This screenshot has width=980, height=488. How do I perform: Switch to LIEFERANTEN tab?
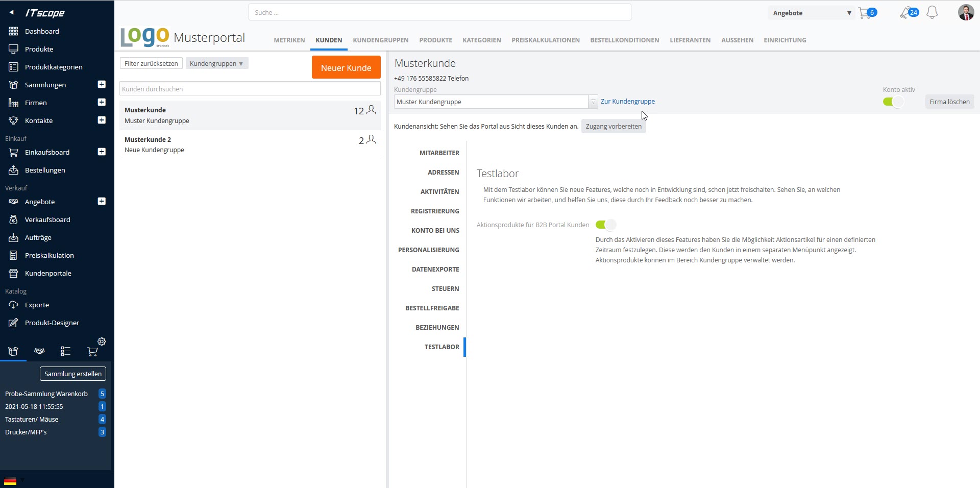pos(690,40)
